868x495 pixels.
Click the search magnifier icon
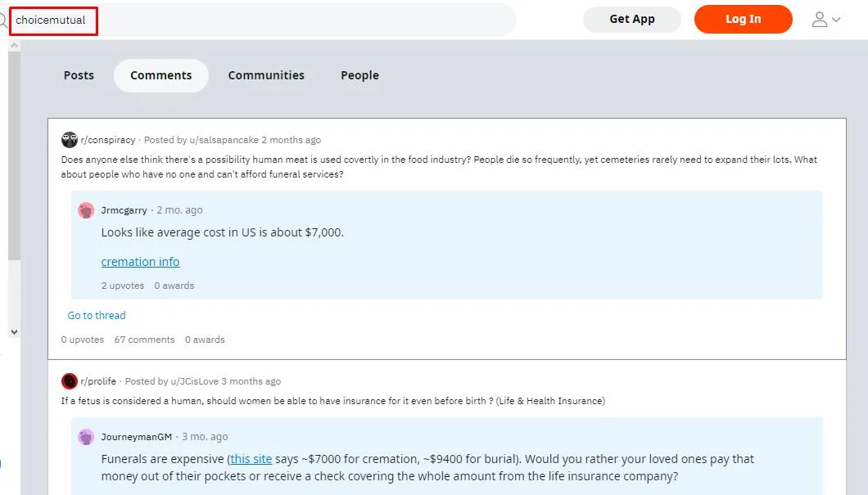point(2,20)
